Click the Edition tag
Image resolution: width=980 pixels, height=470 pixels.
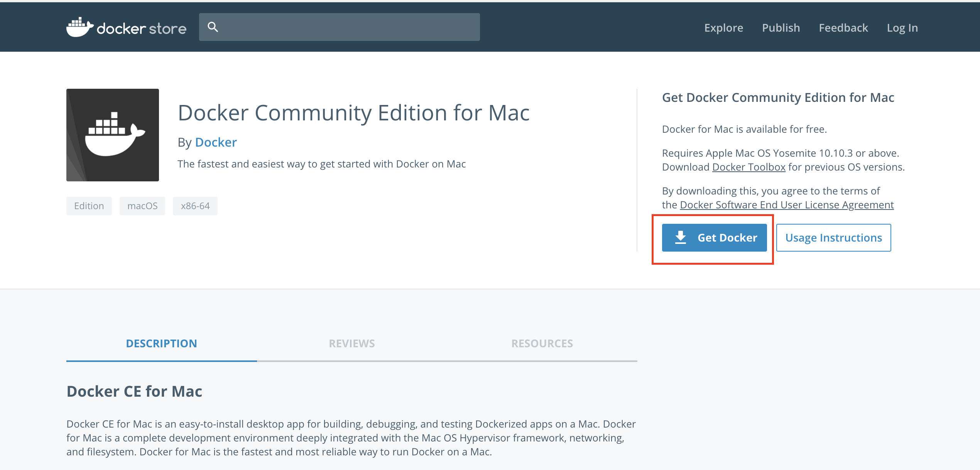coord(89,206)
